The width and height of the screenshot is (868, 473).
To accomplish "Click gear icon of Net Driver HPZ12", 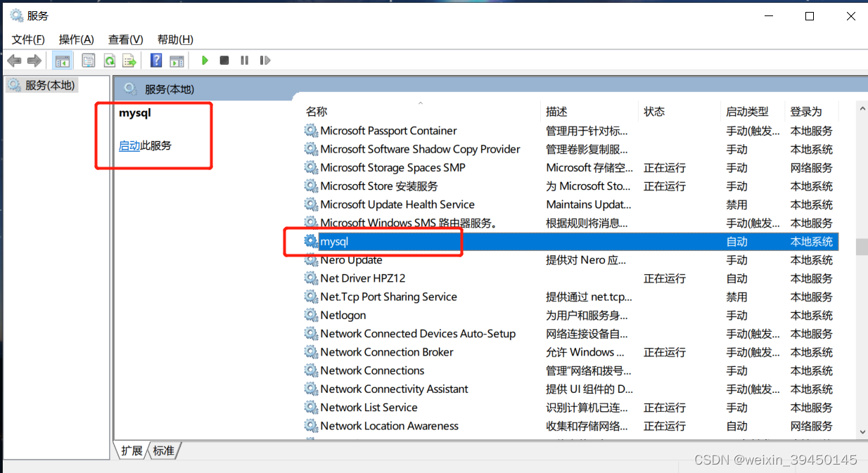I will (311, 278).
